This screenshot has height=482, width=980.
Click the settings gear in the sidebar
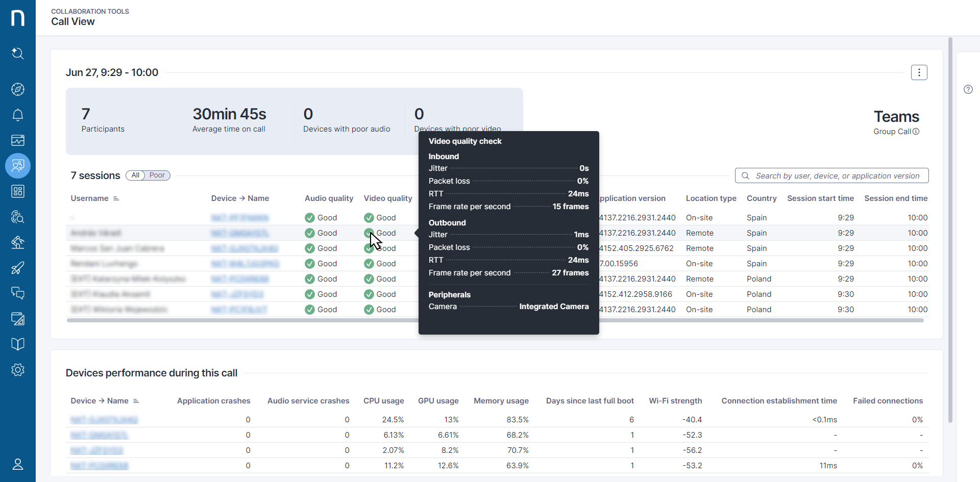tap(18, 370)
